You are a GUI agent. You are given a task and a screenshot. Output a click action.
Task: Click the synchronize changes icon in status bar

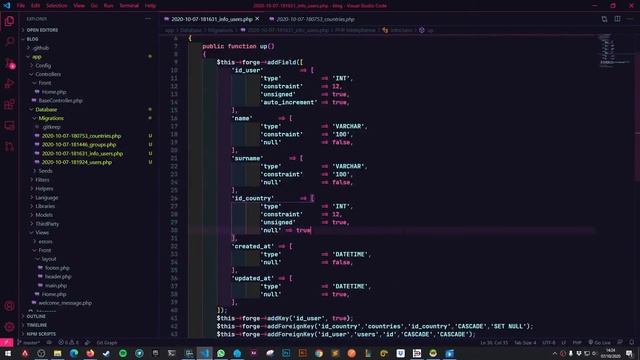coord(49,342)
